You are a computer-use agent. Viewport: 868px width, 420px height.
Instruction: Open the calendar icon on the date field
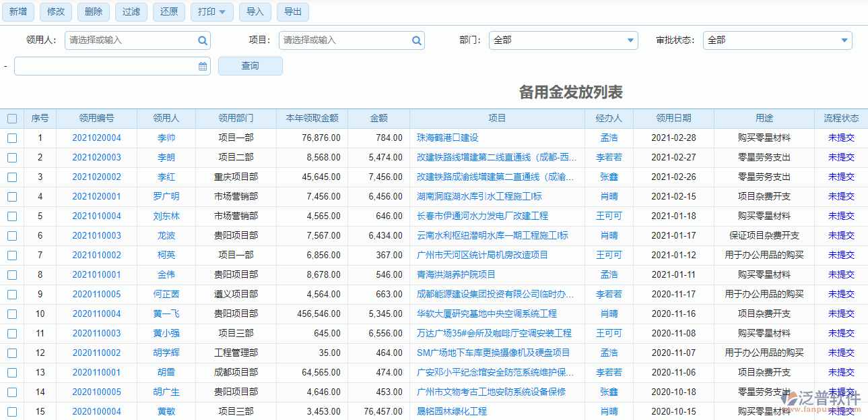click(x=200, y=65)
